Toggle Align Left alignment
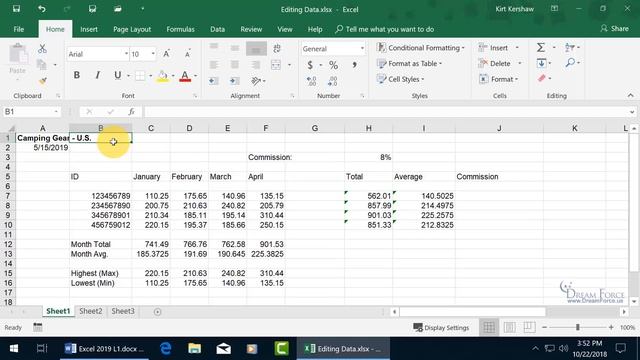Image resolution: width=640 pixels, height=360 pixels. 213,64
